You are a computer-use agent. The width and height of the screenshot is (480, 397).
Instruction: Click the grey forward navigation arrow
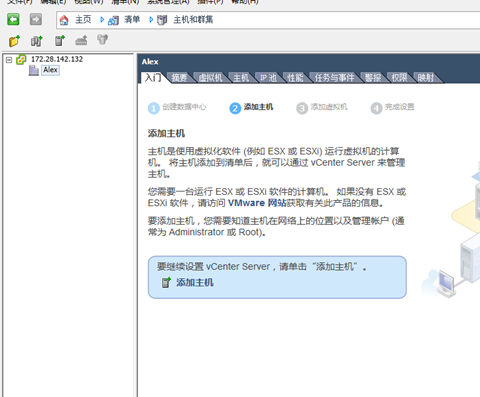click(x=36, y=19)
